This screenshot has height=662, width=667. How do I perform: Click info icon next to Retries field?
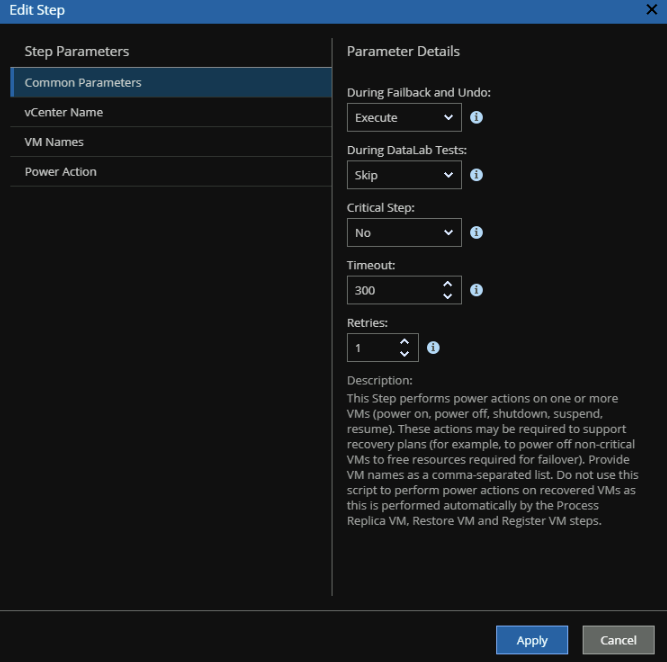point(433,348)
